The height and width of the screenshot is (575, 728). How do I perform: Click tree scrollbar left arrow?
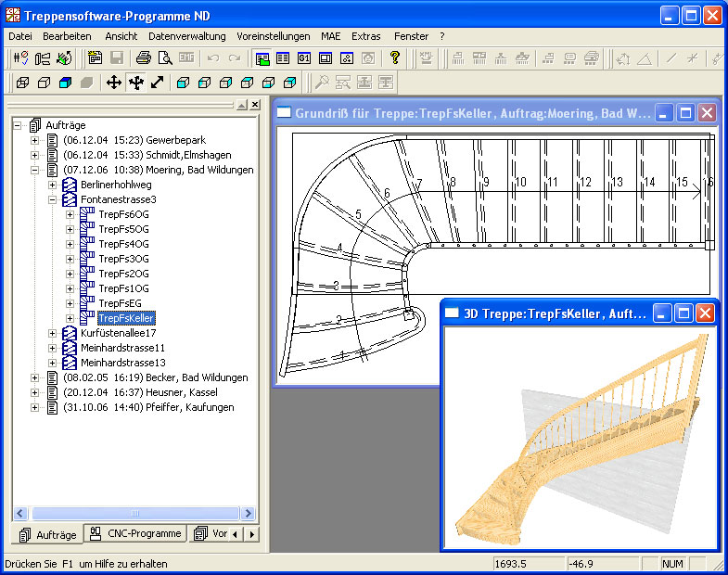click(20, 513)
